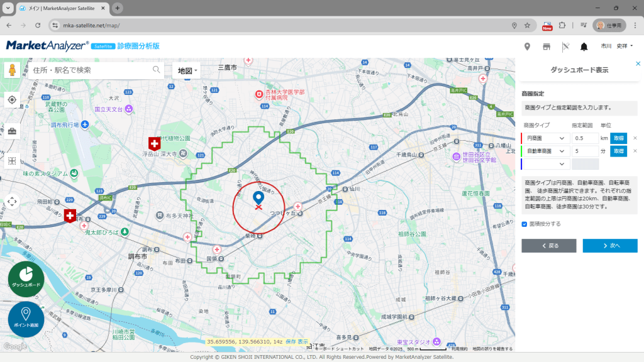Image resolution: width=644 pixels, height=362 pixels.
Task: Open the toolbox briefcase icon on map
Action: (12, 131)
